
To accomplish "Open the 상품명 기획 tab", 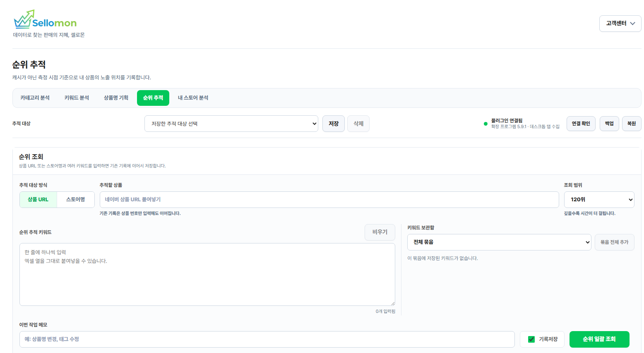I will click(x=116, y=98).
